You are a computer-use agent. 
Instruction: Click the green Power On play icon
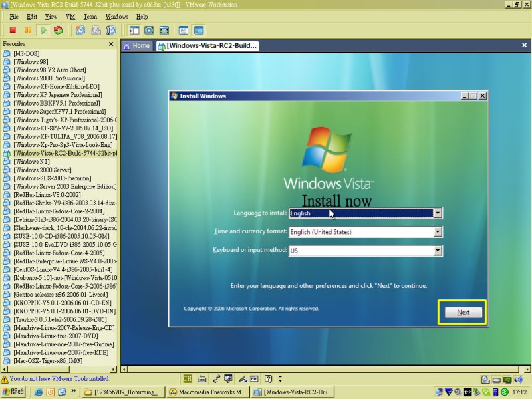(43, 30)
